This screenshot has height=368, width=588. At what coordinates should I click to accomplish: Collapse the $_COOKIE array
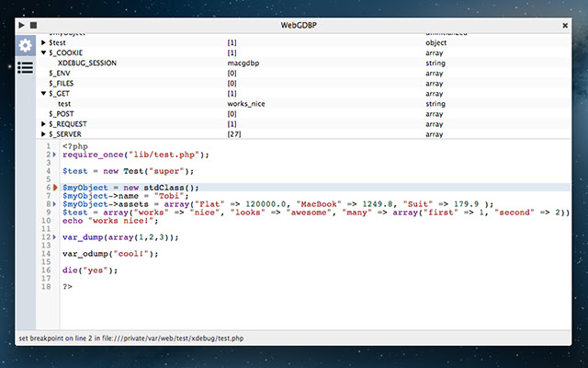(43, 52)
